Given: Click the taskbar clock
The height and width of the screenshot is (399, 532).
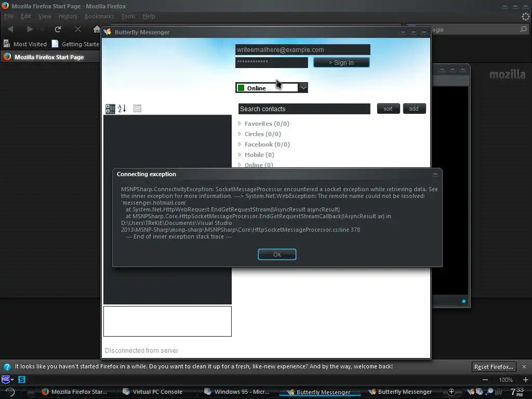Looking at the screenshot, I should (517, 392).
